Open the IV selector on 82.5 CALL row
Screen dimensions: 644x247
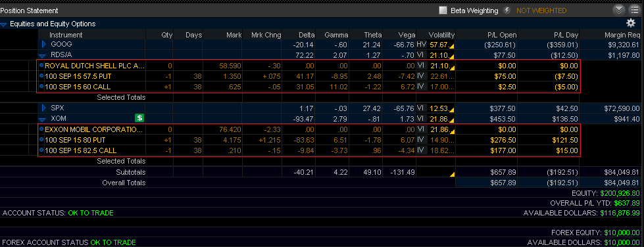[422, 150]
